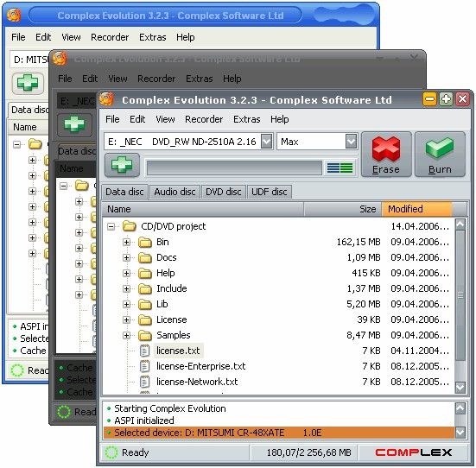
Task: Click file list scrollbar down arrow
Action: tap(460, 388)
